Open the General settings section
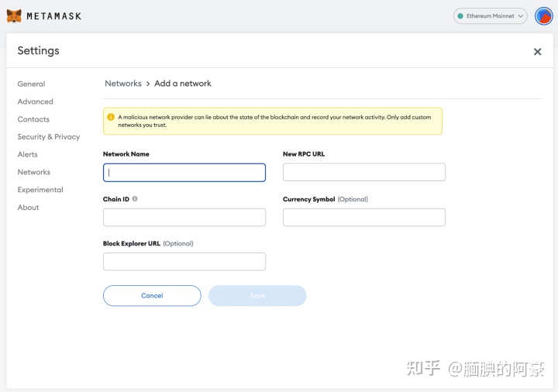The image size is (558, 392). pos(31,84)
